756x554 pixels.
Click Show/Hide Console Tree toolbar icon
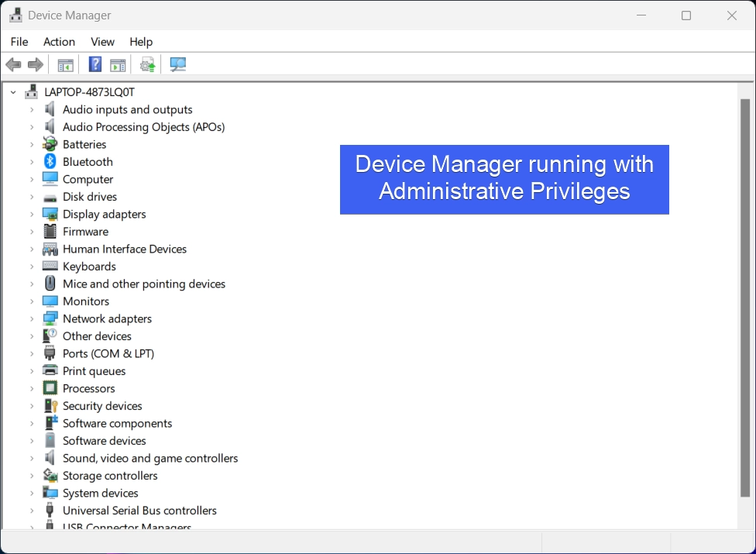tap(66, 64)
